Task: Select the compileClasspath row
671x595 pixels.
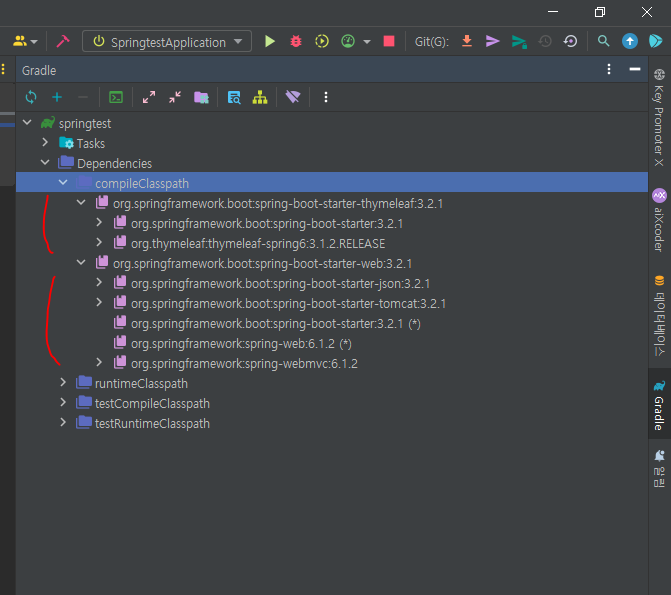Action: coord(332,183)
